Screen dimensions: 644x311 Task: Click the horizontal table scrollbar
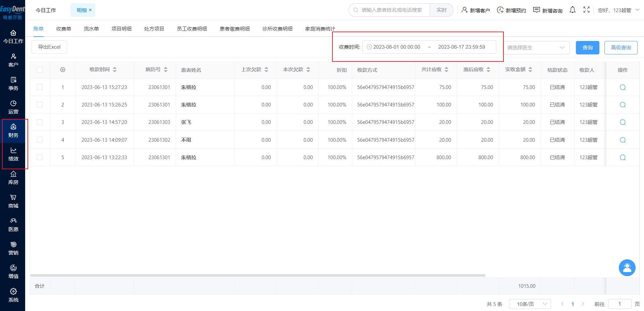click(x=258, y=275)
